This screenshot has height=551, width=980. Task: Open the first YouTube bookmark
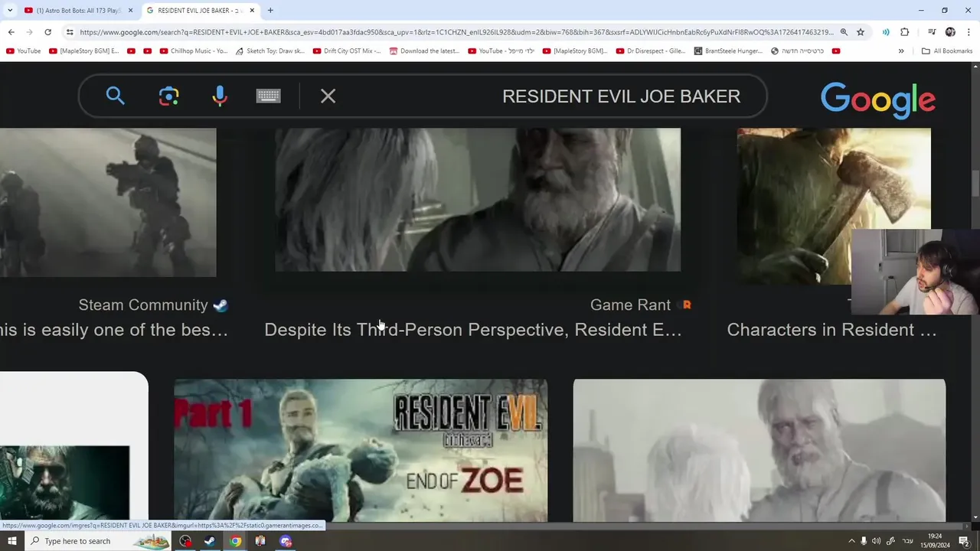pos(23,51)
